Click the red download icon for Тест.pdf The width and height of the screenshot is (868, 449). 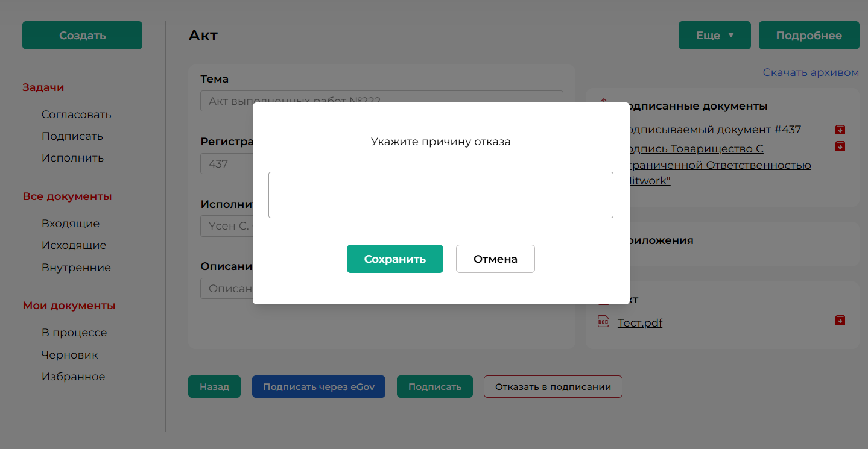click(x=840, y=320)
